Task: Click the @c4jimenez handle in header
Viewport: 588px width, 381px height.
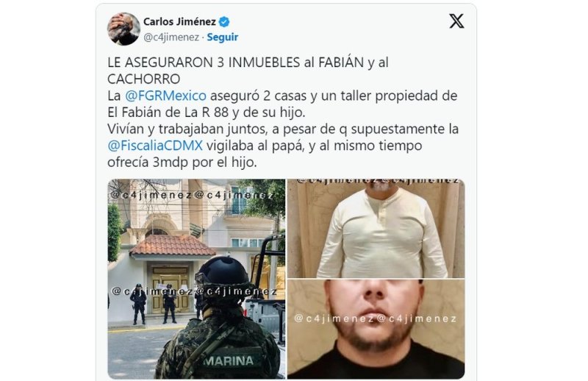Action: (171, 38)
